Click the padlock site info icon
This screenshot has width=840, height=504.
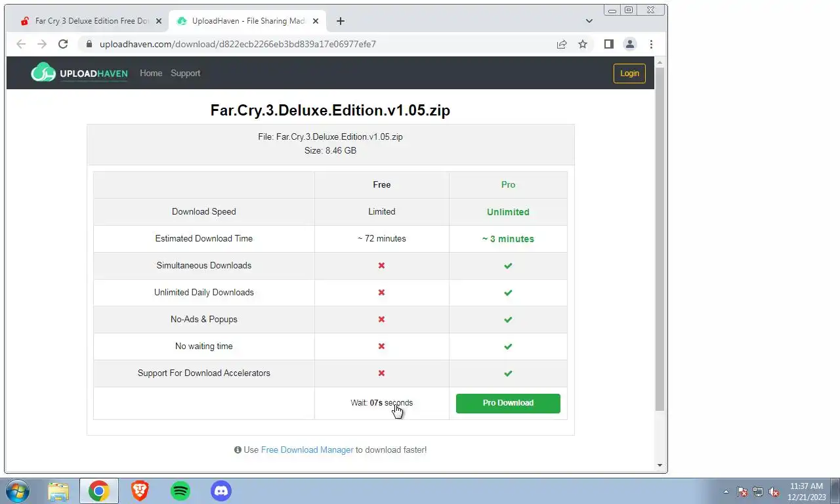tap(89, 44)
